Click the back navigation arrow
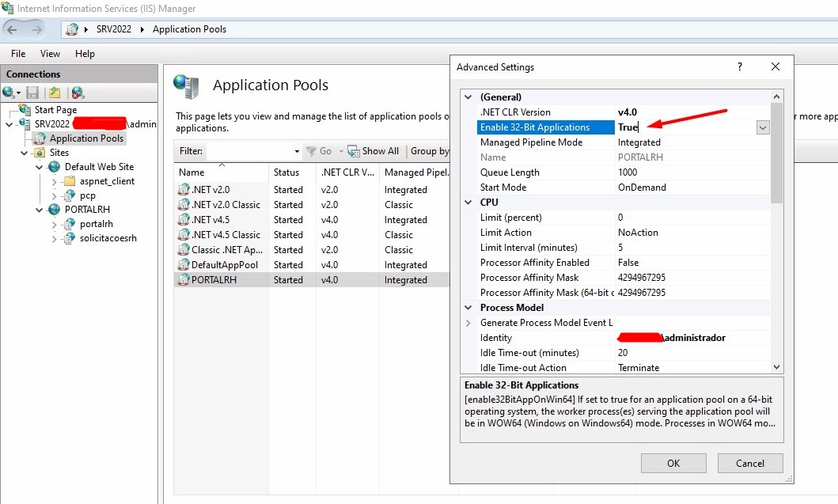The height and width of the screenshot is (504, 838). pos(12,29)
